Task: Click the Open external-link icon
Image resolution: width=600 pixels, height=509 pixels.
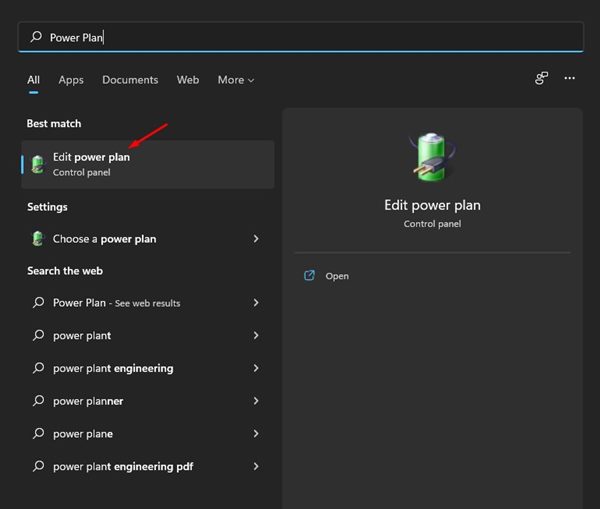Action: point(309,276)
